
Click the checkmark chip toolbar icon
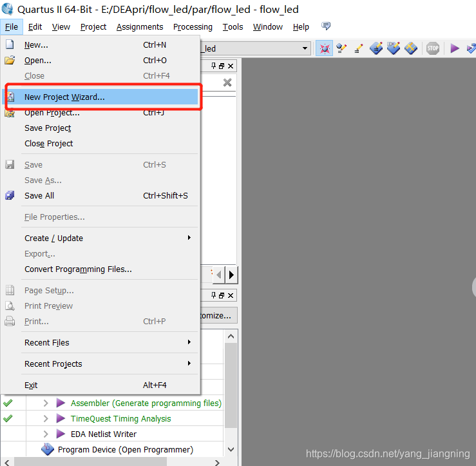click(394, 48)
